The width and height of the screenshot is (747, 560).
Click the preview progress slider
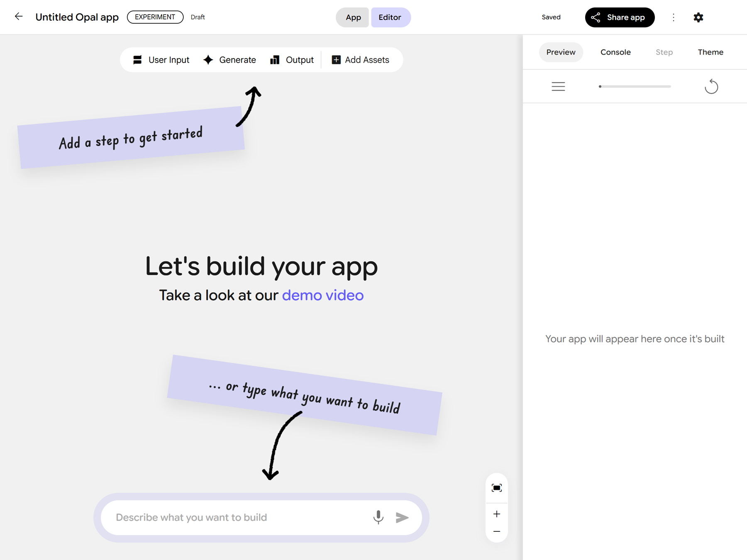coord(635,86)
